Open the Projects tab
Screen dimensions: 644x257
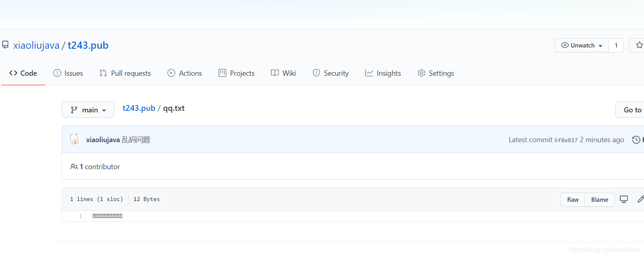point(237,73)
